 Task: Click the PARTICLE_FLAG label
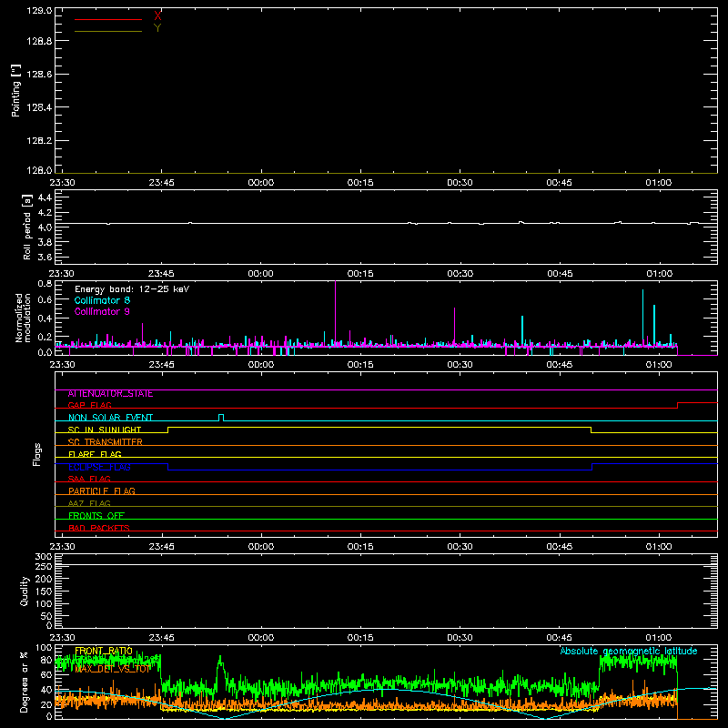coord(102,491)
